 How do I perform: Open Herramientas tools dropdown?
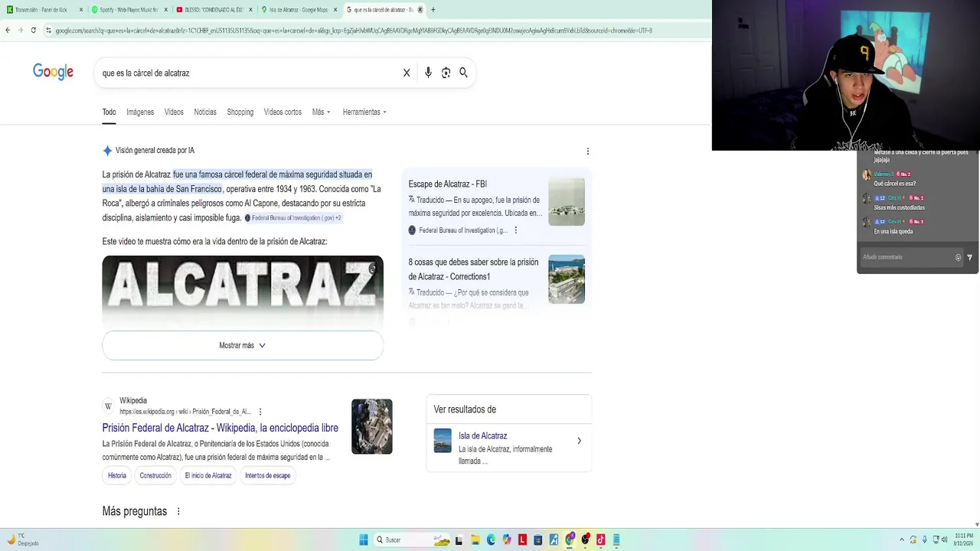coord(364,112)
